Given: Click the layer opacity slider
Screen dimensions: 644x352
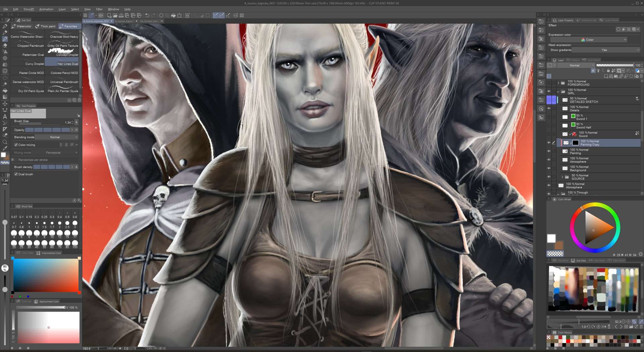Looking at the screenshot, I should pos(615,65).
